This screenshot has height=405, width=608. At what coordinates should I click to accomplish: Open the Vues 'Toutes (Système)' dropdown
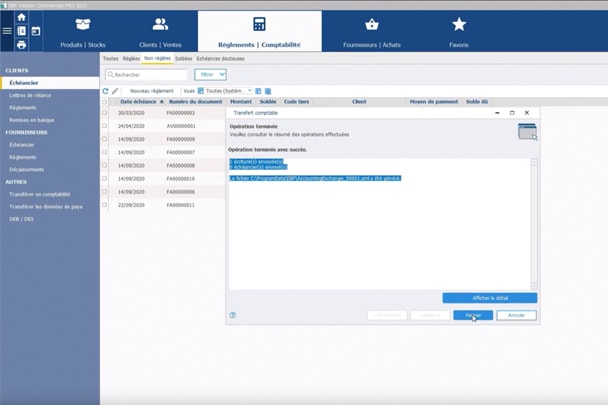point(225,91)
